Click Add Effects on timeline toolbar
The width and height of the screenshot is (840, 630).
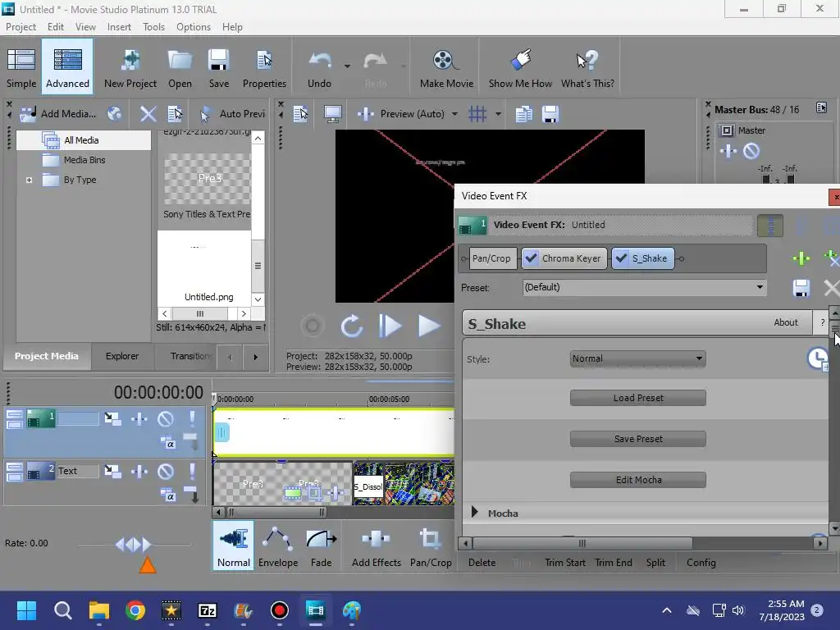click(376, 546)
